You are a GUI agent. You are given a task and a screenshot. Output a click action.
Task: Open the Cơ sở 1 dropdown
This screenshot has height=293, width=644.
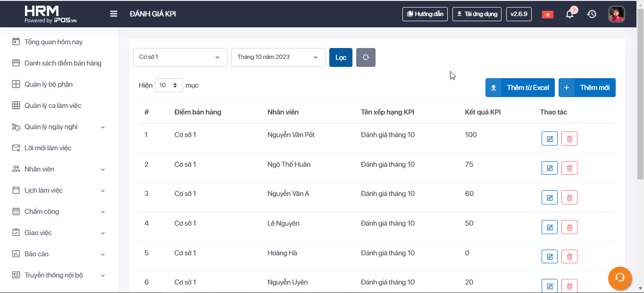[x=180, y=57]
